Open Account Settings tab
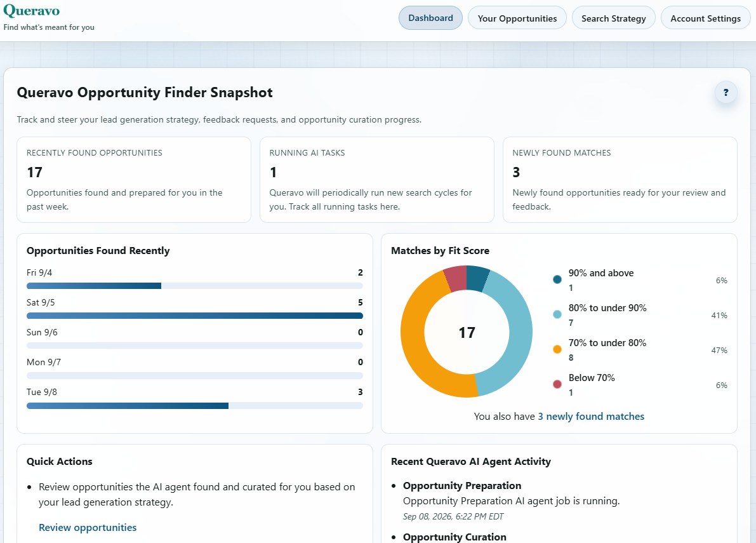 705,18
